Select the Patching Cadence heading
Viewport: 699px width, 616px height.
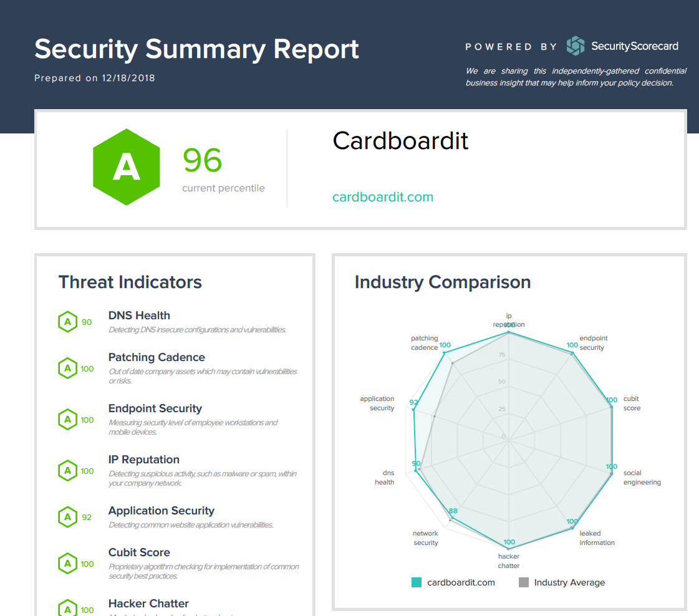(x=157, y=357)
